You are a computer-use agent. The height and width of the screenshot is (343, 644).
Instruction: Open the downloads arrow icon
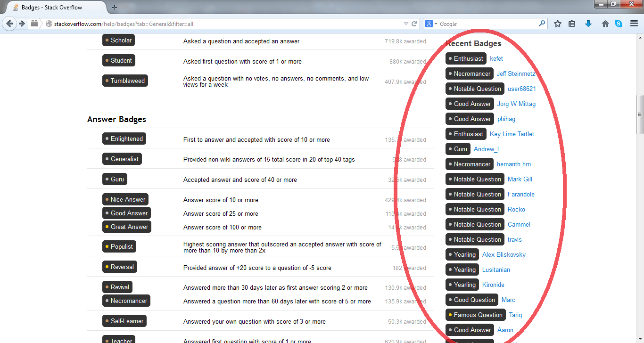coord(588,23)
